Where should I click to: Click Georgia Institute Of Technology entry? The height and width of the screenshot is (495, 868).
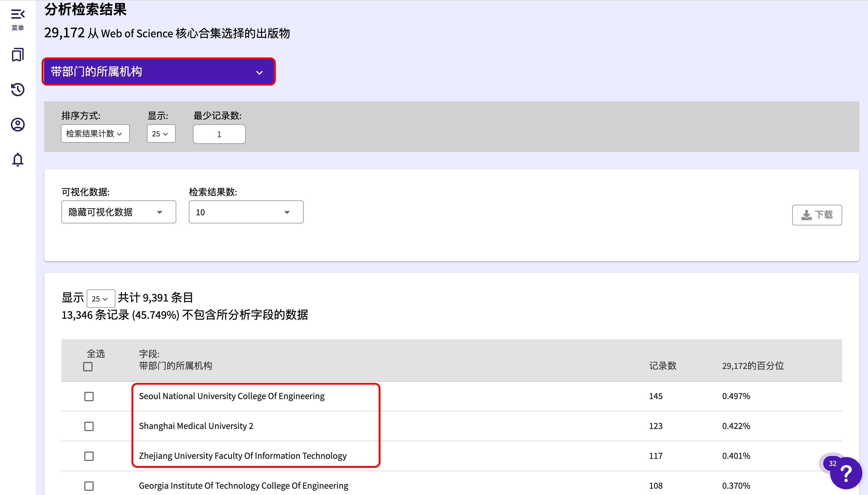coord(243,486)
